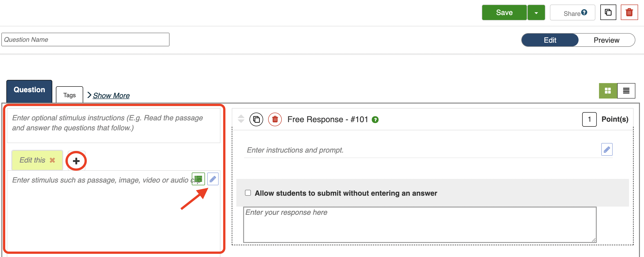Click the duplicate question icon at top right
Screen dimensions: 644x257
(608, 12)
